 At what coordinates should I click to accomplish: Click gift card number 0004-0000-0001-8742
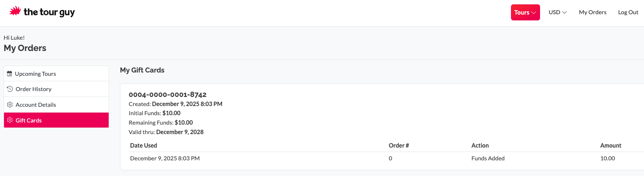(x=168, y=95)
